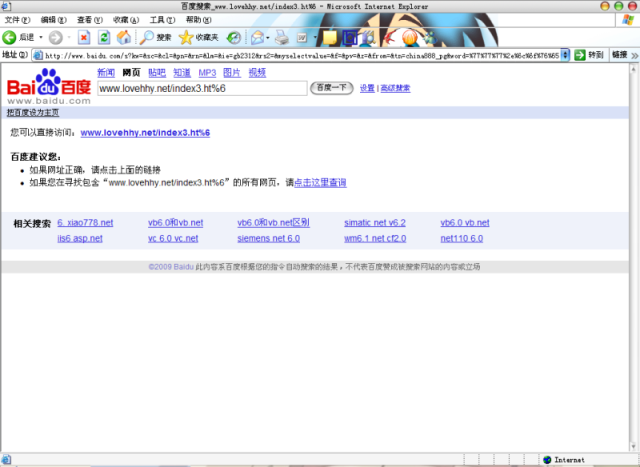Click the 点击这里查询 link
Viewport: 640px width, 467px height.
coord(320,182)
